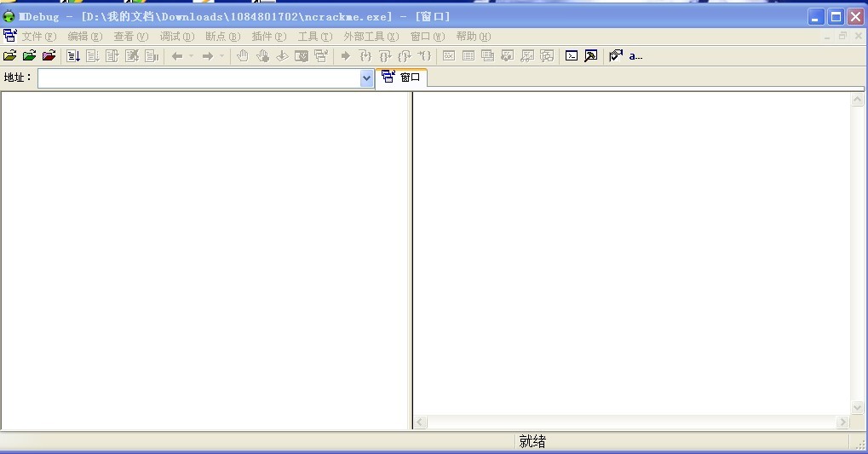
Task: Open the 编辑(E) menu
Action: [84, 37]
